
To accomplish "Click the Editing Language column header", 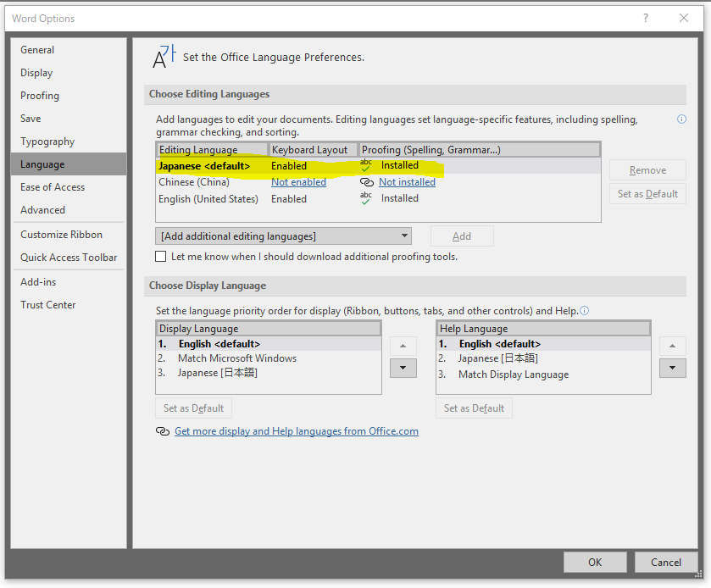I will [212, 150].
